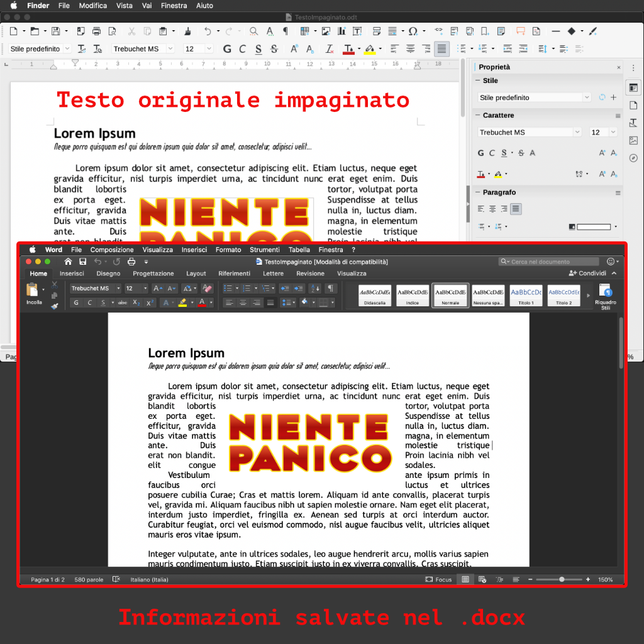Open Stile predefinito dropdown in toolbar

pos(67,48)
